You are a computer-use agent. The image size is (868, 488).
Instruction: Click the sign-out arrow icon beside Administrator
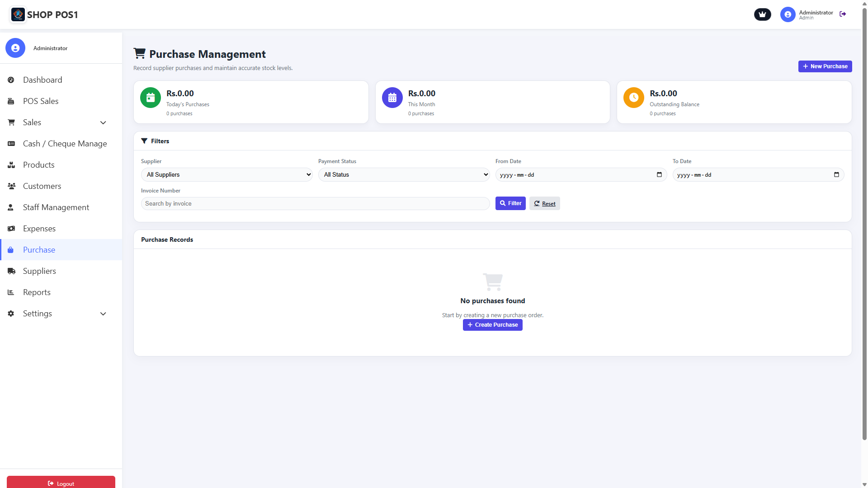click(x=843, y=14)
